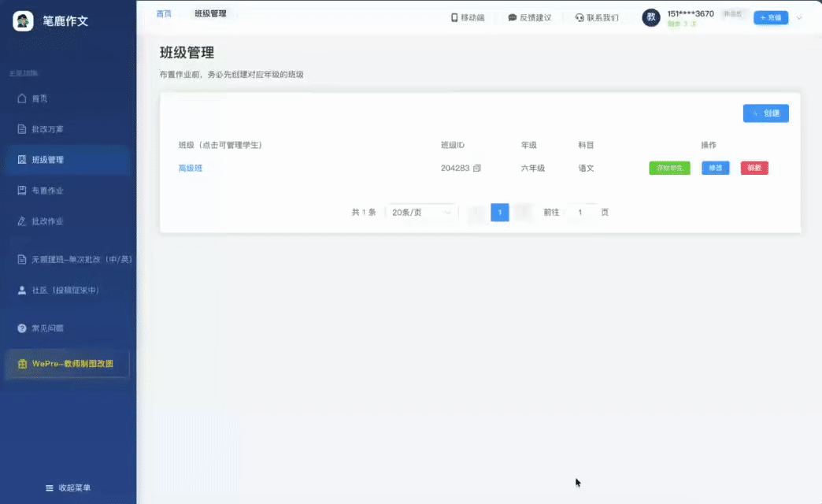
Task: Open 常见问题 help item
Action: (47, 328)
